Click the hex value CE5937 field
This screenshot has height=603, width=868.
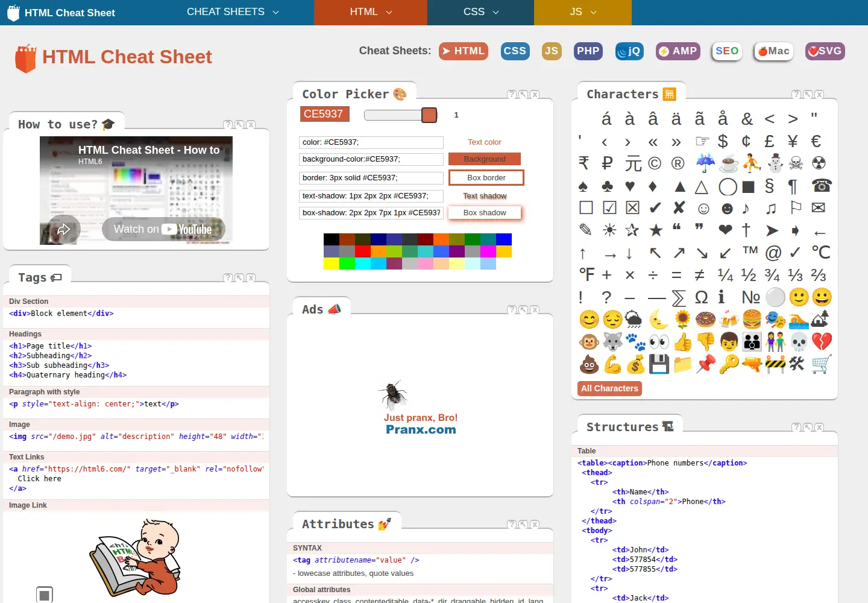[x=324, y=114]
